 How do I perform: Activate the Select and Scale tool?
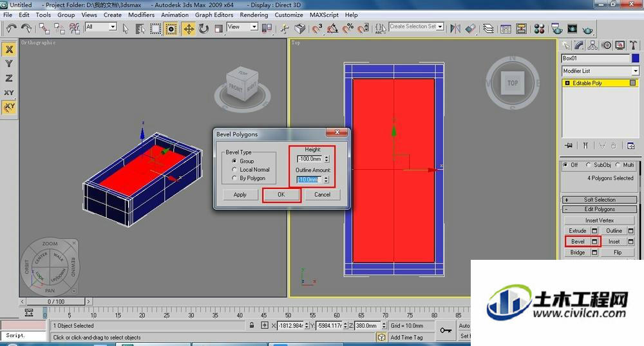pyautogui.click(x=219, y=28)
